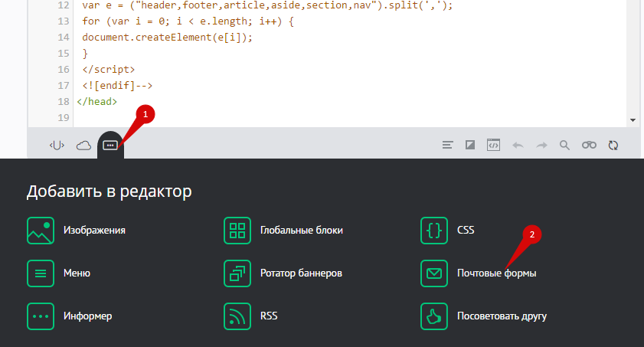
Task: Click the code window icon
Action: tap(494, 145)
